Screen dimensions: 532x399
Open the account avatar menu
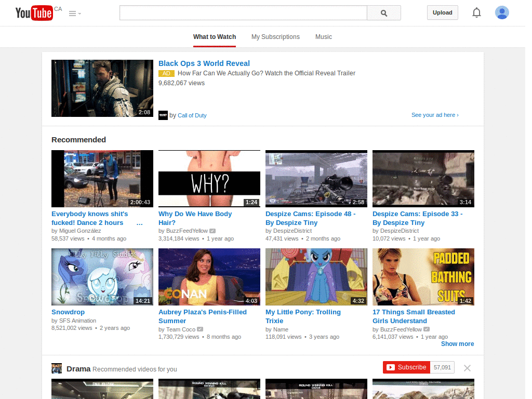click(x=501, y=12)
